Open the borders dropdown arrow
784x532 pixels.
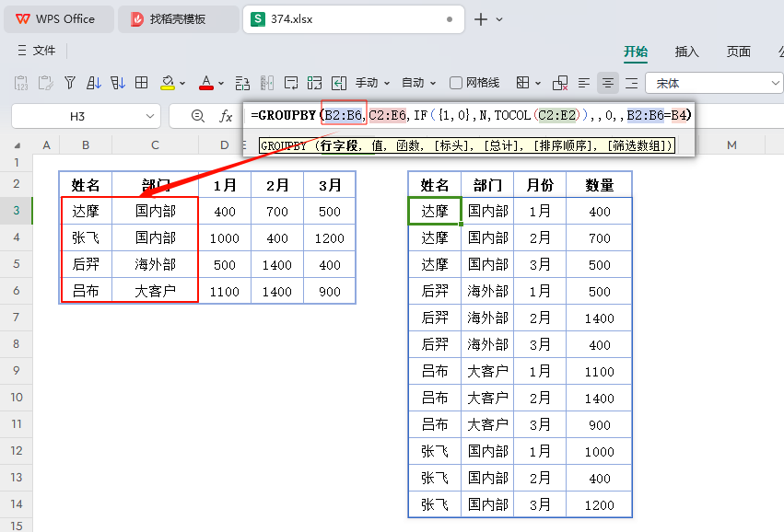click(x=538, y=84)
